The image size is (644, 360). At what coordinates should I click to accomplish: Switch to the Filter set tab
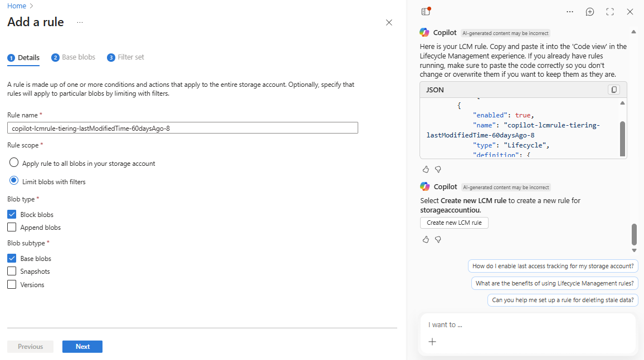(125, 57)
